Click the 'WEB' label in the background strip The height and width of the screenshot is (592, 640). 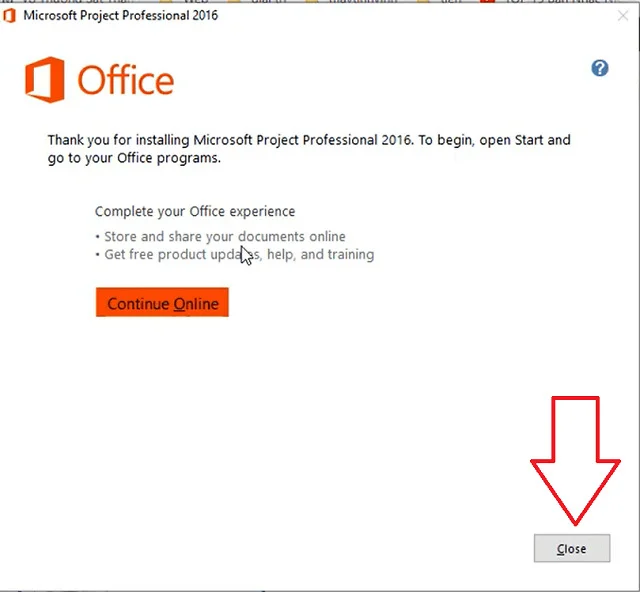click(x=196, y=1)
